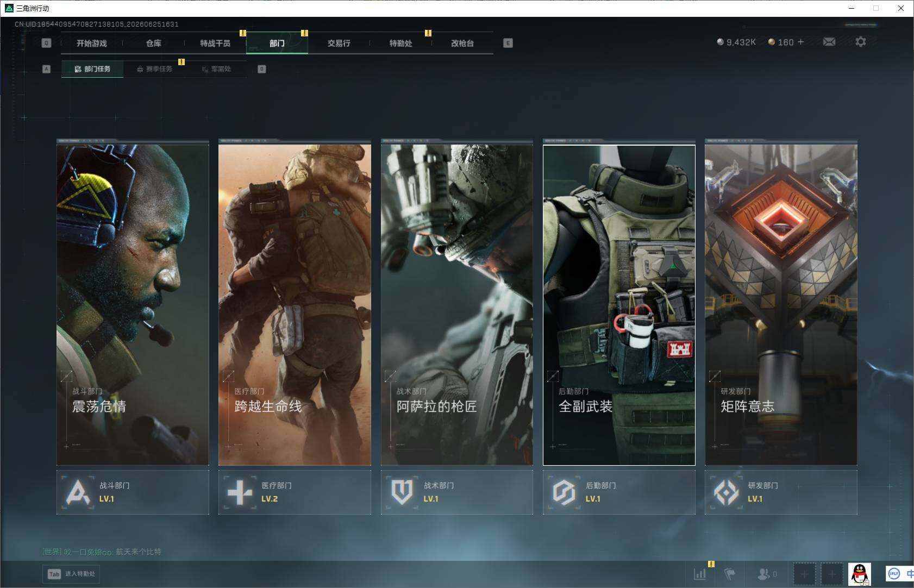This screenshot has height=588, width=914.
Task: Switch to the 改枪台 tab
Action: 462,43
